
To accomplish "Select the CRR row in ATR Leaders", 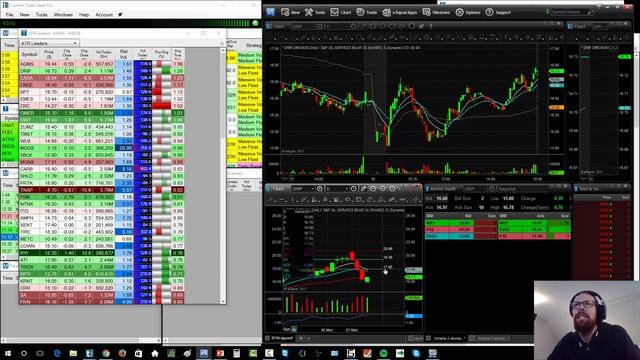I will (x=102, y=288).
